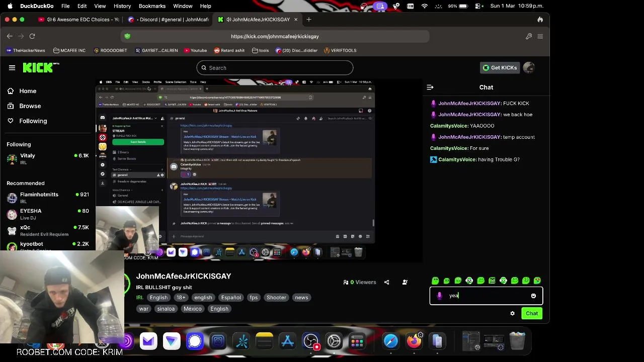Viewport: 644px width, 362px height.
Task: Select the news tag
Action: pos(301,298)
